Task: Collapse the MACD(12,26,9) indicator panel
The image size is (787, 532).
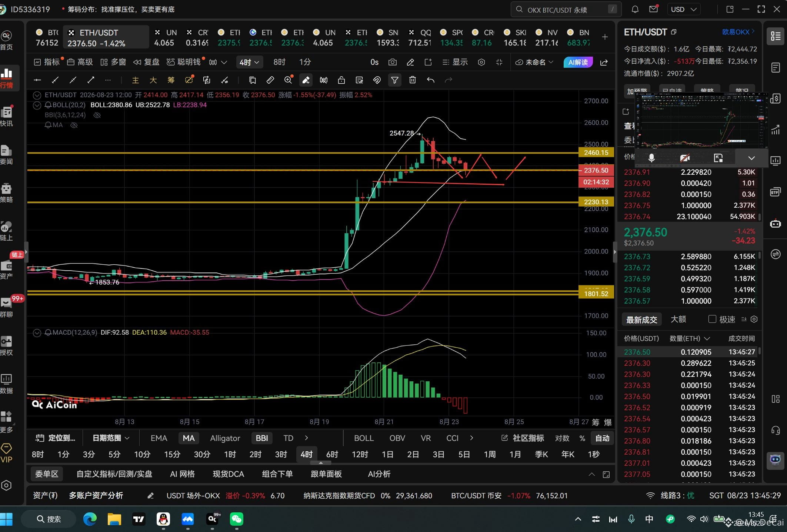Action: pos(37,332)
